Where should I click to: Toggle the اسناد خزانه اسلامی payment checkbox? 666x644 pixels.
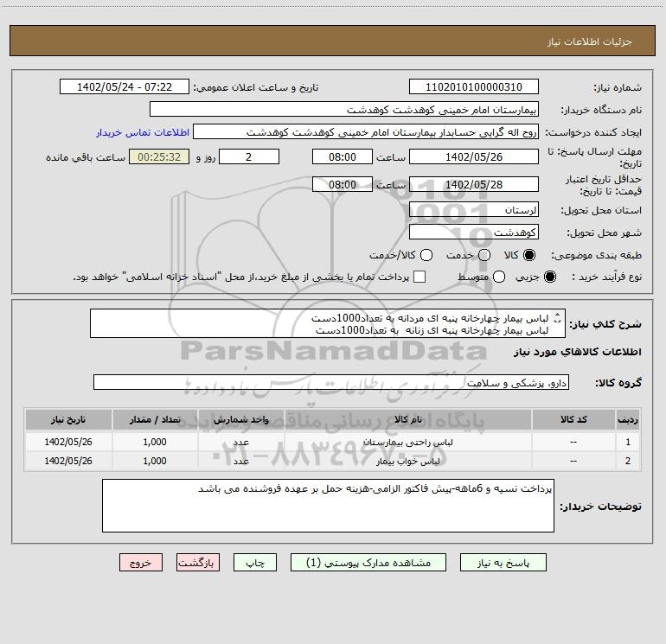point(419,277)
